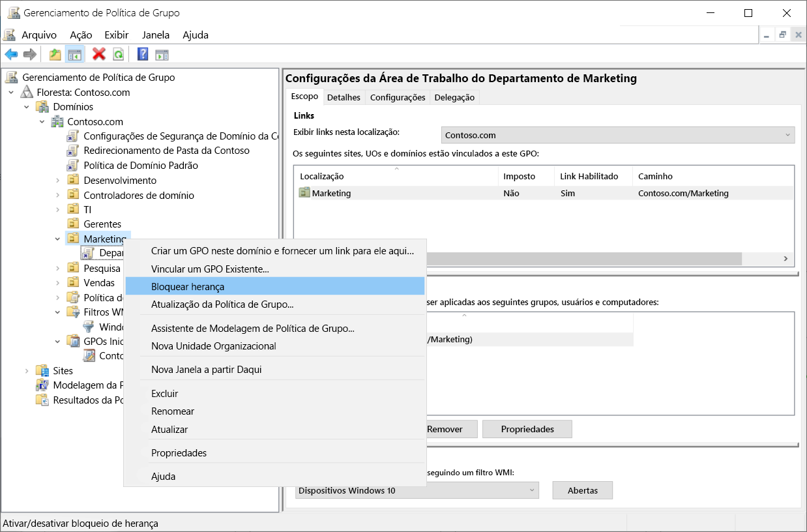Expand the Pesquisa OU chevron
807x532 pixels.
pos(57,268)
